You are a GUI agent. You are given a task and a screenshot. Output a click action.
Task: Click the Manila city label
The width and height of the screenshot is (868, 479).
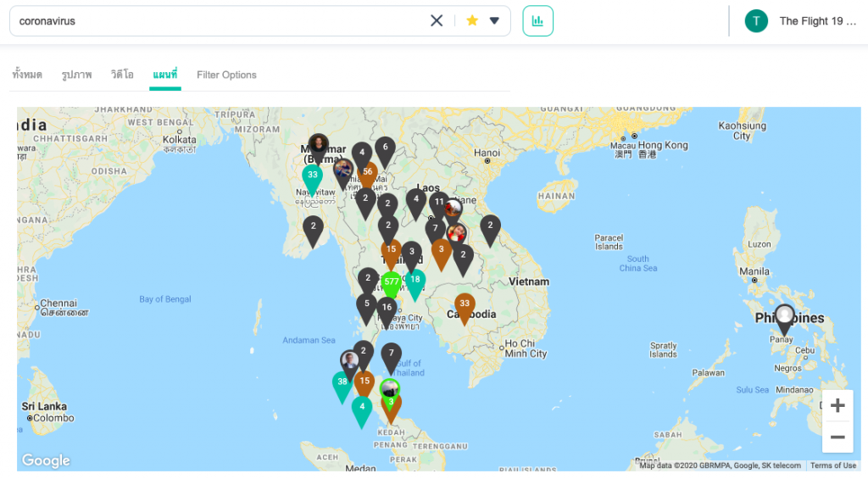(754, 271)
